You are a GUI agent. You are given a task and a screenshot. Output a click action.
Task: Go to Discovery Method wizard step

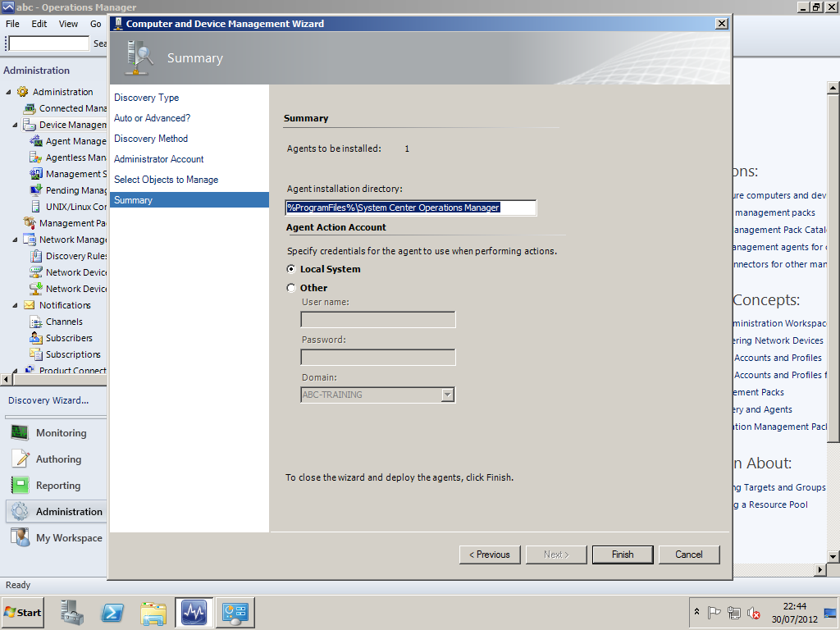(151, 138)
